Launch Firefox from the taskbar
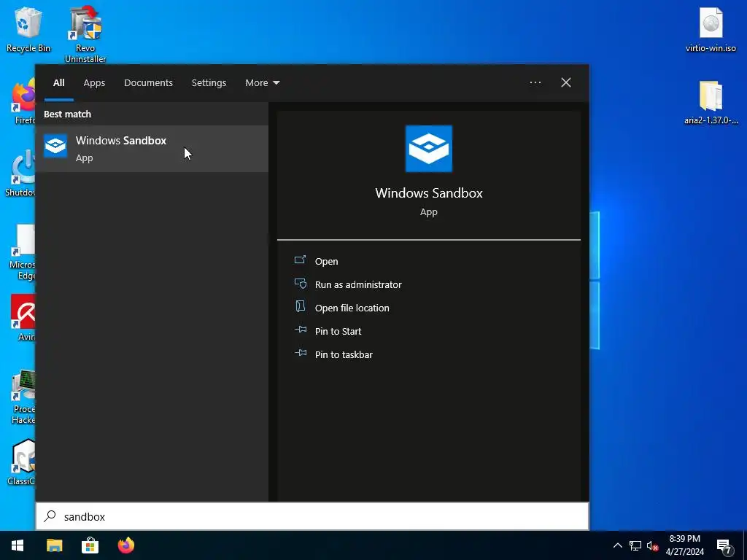The width and height of the screenshot is (747, 560). click(x=125, y=545)
